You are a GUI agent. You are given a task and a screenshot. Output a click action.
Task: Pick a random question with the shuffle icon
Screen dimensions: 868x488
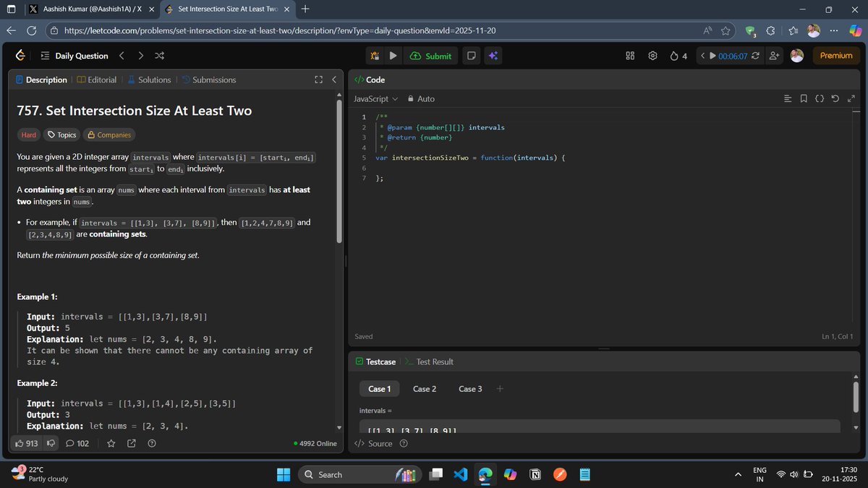pos(158,55)
